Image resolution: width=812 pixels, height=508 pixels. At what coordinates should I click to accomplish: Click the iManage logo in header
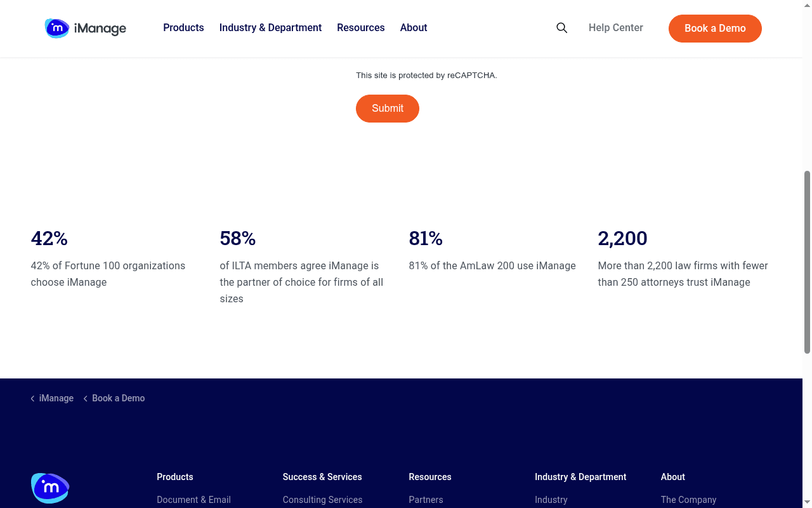[86, 28]
